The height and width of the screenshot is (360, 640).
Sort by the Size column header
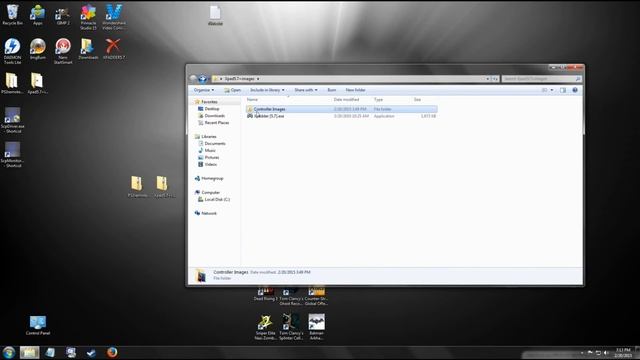pyautogui.click(x=417, y=100)
